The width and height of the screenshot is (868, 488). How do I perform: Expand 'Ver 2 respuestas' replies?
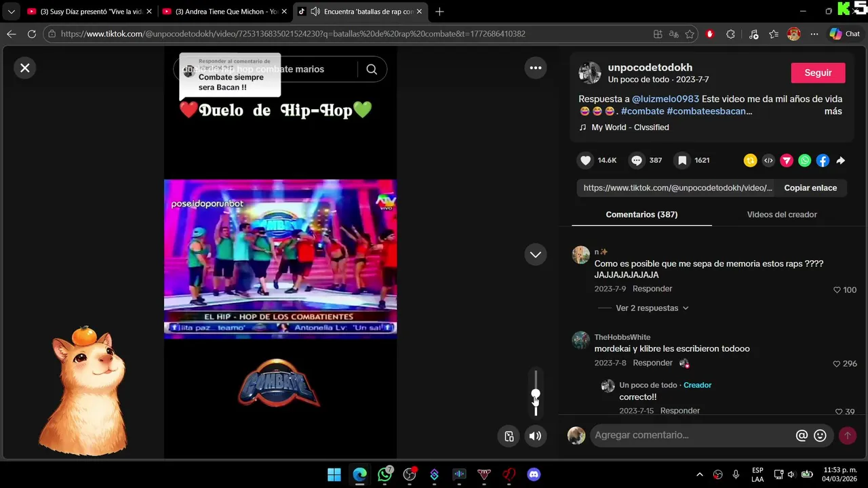(x=652, y=308)
